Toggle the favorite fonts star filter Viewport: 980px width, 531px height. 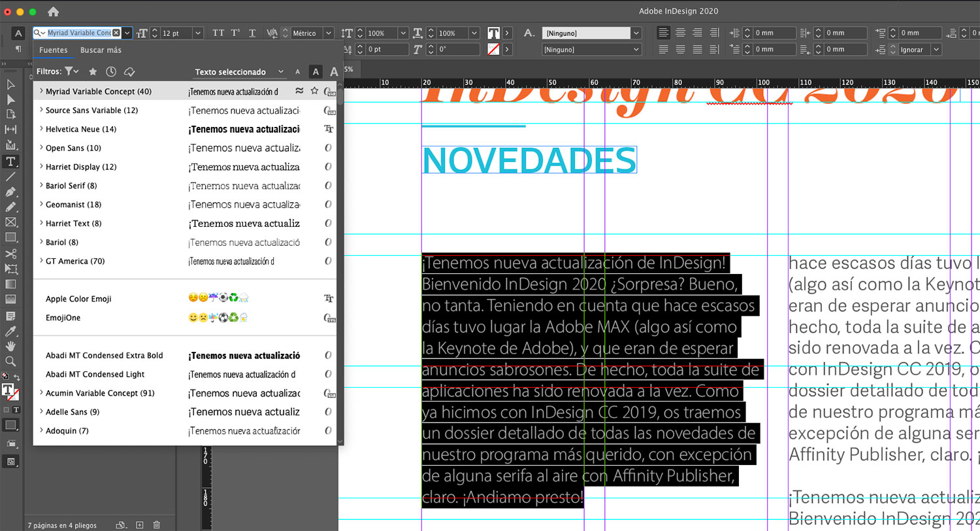(x=93, y=71)
